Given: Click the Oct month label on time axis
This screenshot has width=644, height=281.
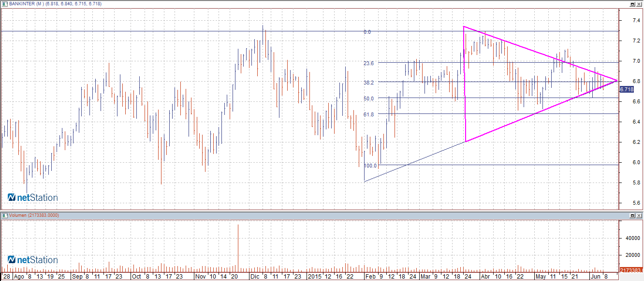Looking at the screenshot, I should click(137, 277).
